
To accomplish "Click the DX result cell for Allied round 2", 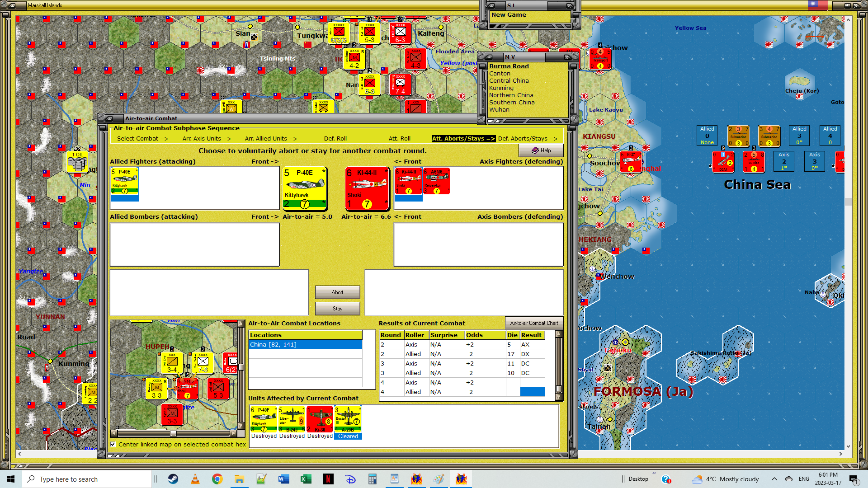I will tap(532, 354).
